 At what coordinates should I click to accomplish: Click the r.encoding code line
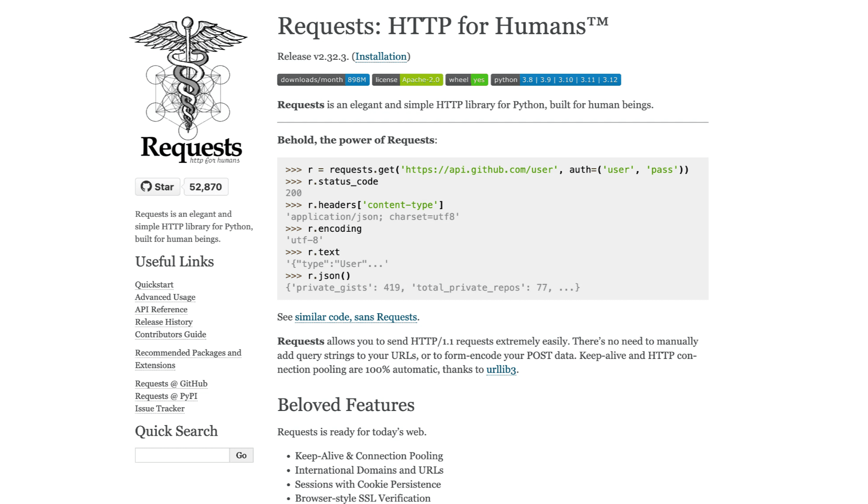coord(323,229)
